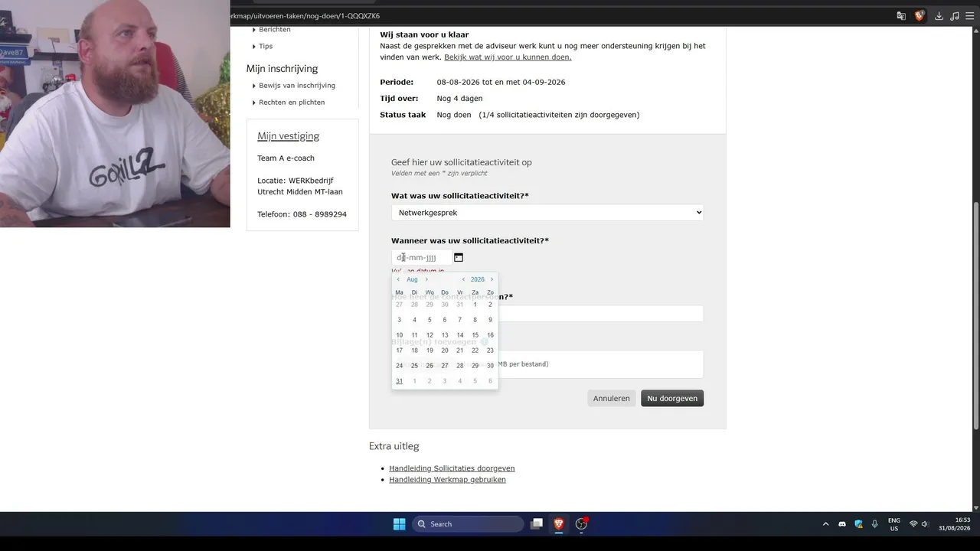Select day 20 in the August calendar
Viewport: 980px width, 551px height.
(445, 350)
